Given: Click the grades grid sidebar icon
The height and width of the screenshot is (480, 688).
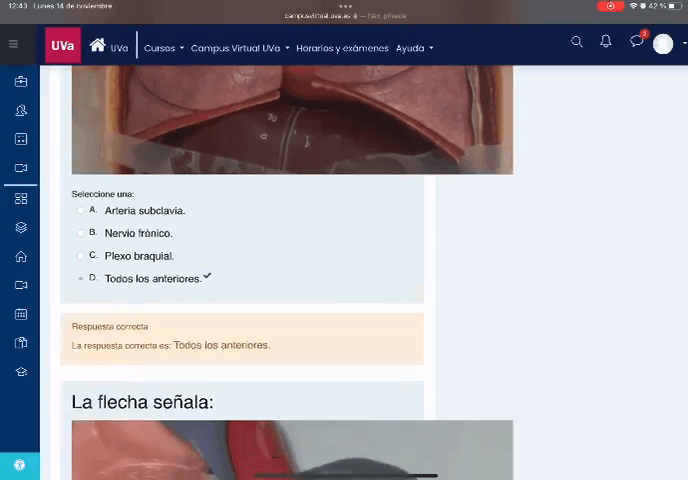Looking at the screenshot, I should 21,139.
